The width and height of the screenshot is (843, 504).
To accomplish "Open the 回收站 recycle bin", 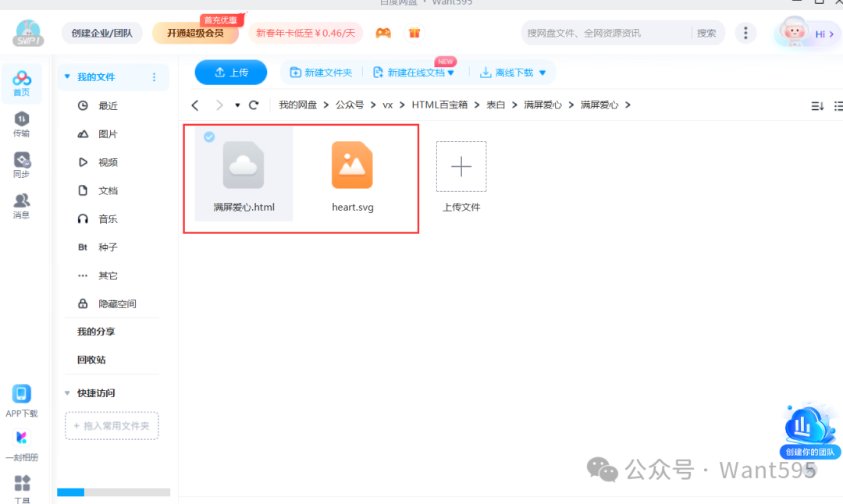I will tap(91, 360).
